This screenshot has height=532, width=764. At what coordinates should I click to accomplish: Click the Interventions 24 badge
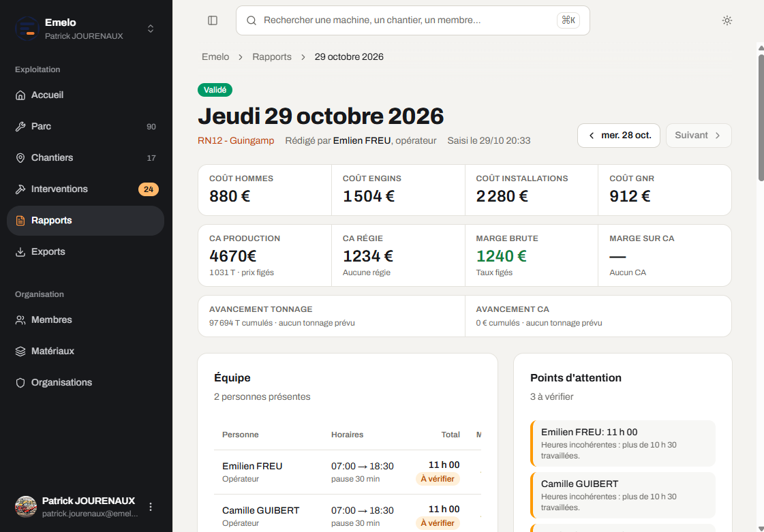149,189
